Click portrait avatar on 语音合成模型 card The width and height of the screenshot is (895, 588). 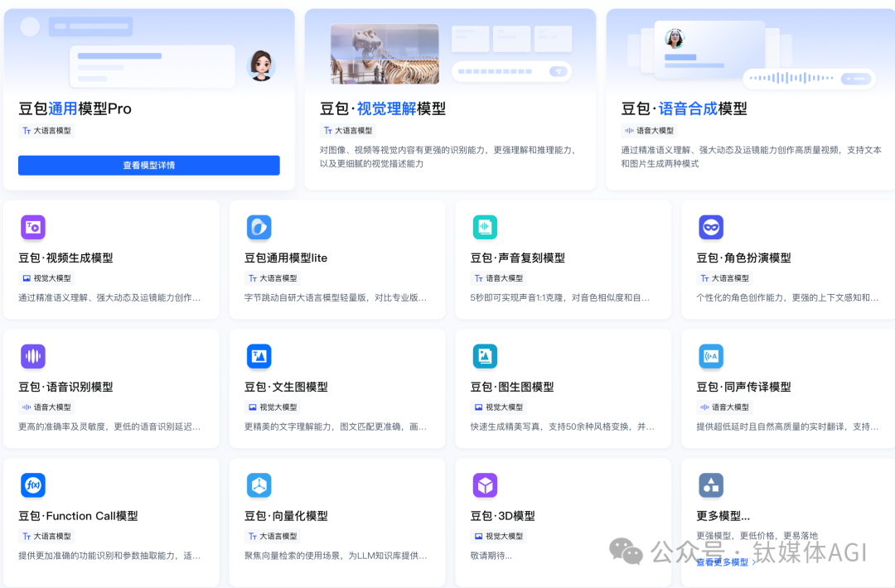click(x=675, y=38)
